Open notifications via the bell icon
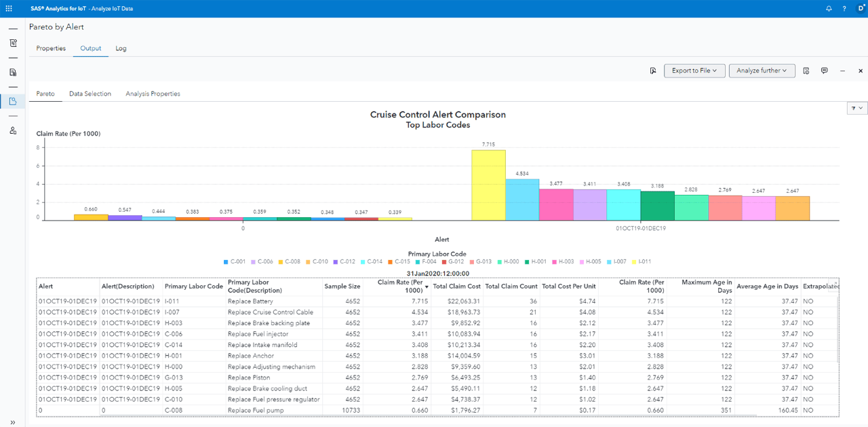868x427 pixels. coord(829,8)
